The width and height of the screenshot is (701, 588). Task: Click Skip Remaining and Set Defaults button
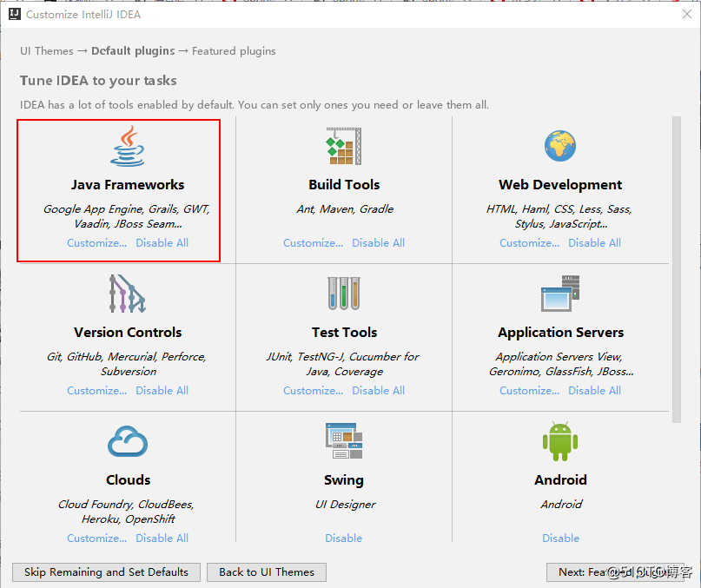point(106,571)
